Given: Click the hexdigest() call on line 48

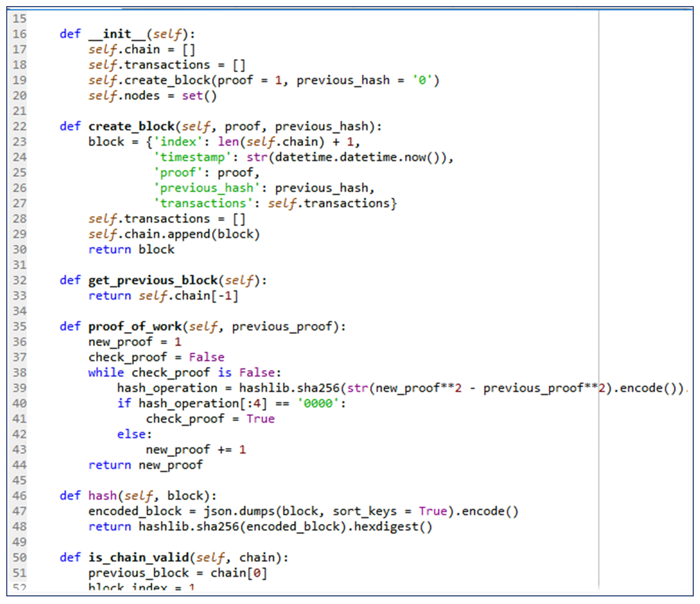Looking at the screenshot, I should tap(393, 527).
